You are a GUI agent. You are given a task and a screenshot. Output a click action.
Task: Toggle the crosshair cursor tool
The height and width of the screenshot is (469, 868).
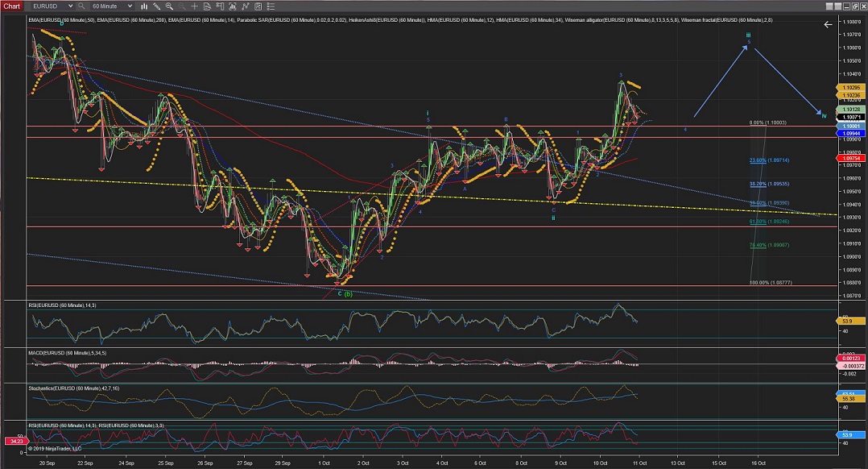coord(194,6)
